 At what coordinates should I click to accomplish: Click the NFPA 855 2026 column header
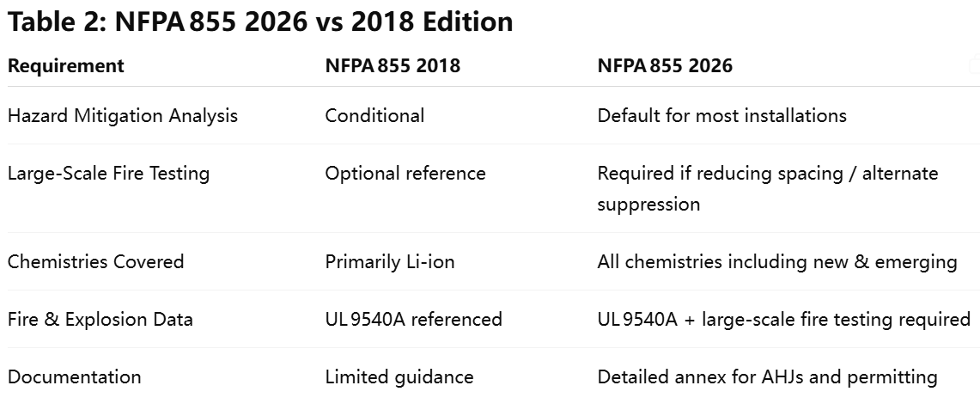[665, 66]
